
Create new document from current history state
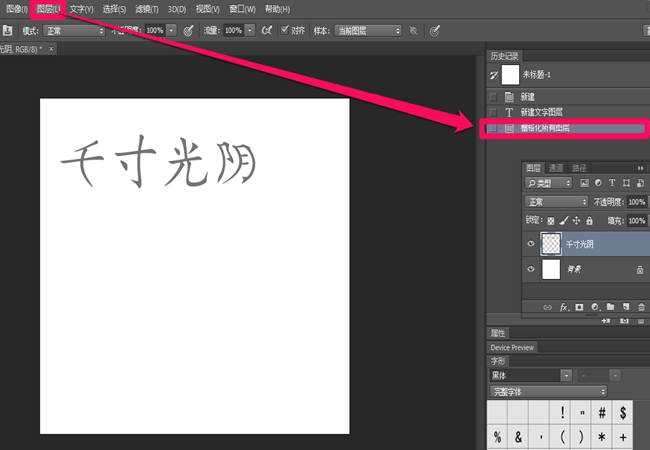click(606, 321)
